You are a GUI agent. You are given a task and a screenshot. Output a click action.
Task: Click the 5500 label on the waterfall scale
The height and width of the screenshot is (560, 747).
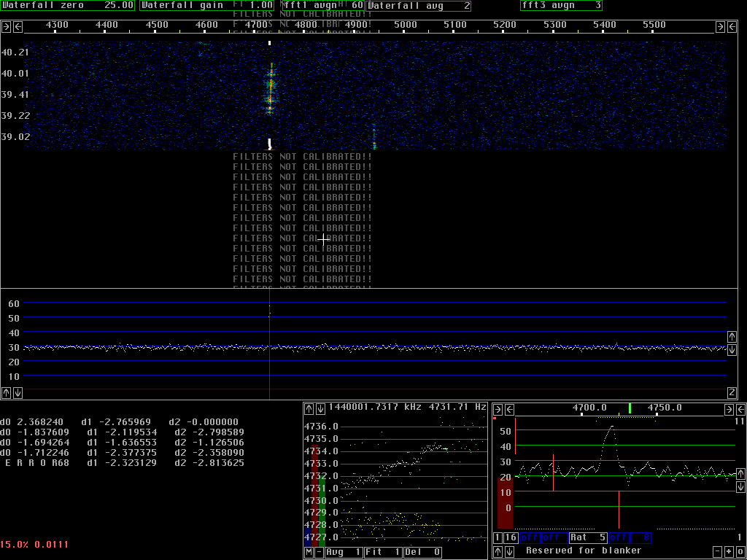[654, 25]
